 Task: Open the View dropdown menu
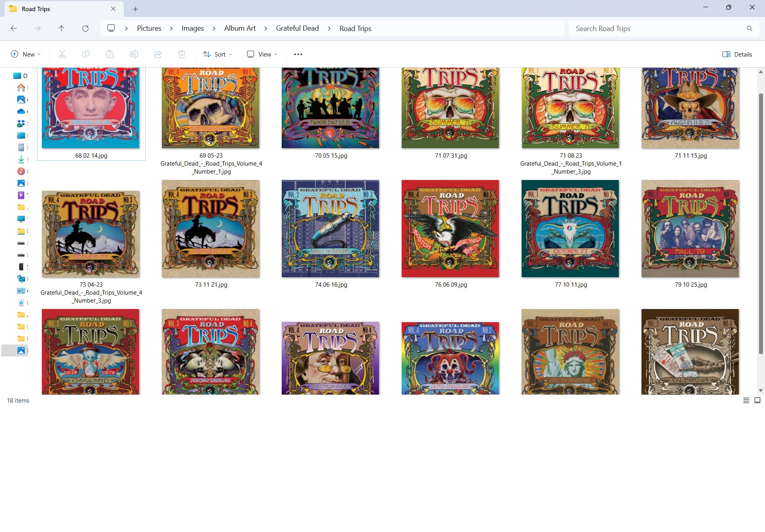(x=262, y=54)
